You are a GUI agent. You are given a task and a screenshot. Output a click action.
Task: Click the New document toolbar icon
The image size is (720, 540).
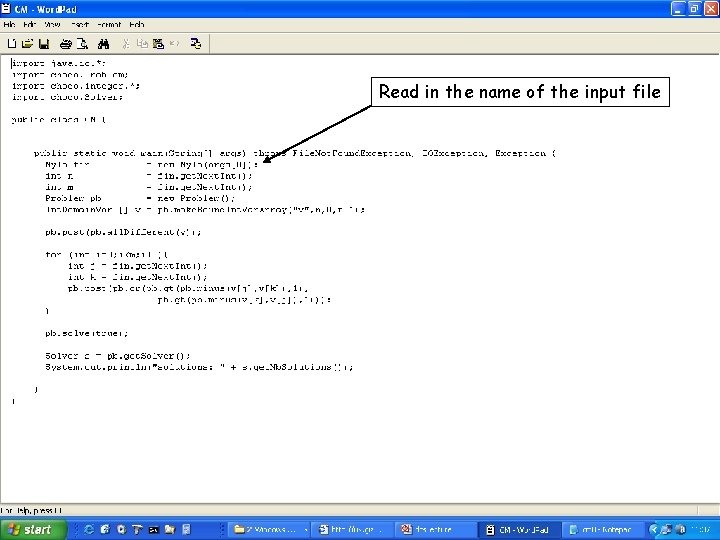pyautogui.click(x=12, y=44)
